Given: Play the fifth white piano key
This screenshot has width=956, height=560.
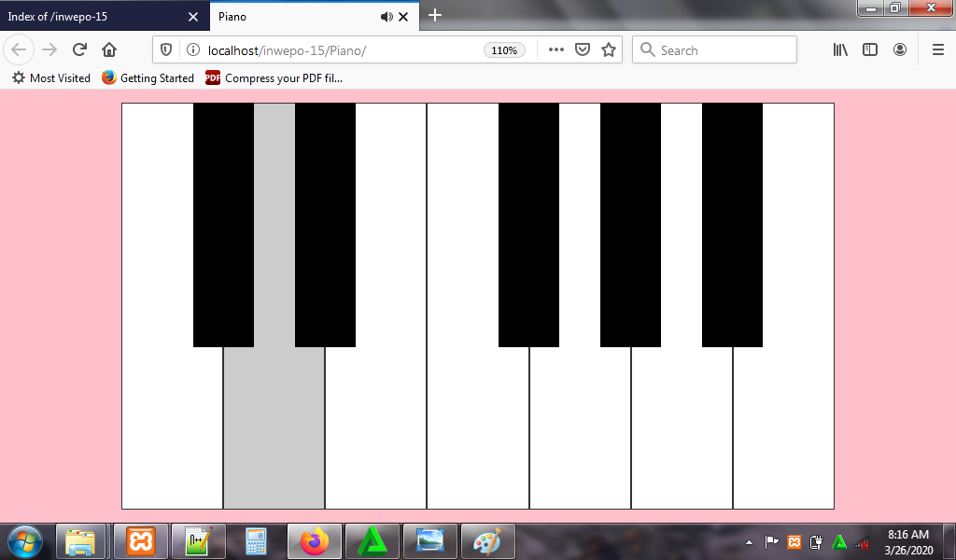Looking at the screenshot, I should (x=580, y=427).
